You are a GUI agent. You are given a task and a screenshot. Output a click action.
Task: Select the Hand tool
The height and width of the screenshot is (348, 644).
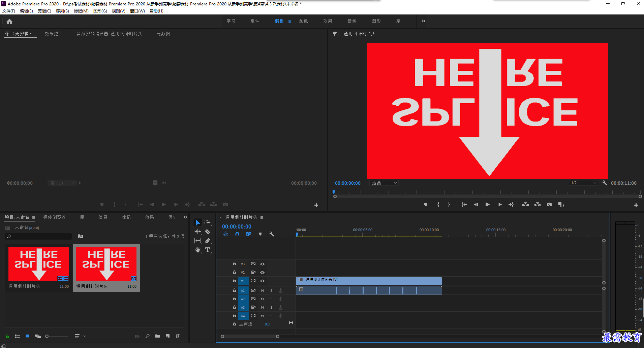pyautogui.click(x=198, y=250)
